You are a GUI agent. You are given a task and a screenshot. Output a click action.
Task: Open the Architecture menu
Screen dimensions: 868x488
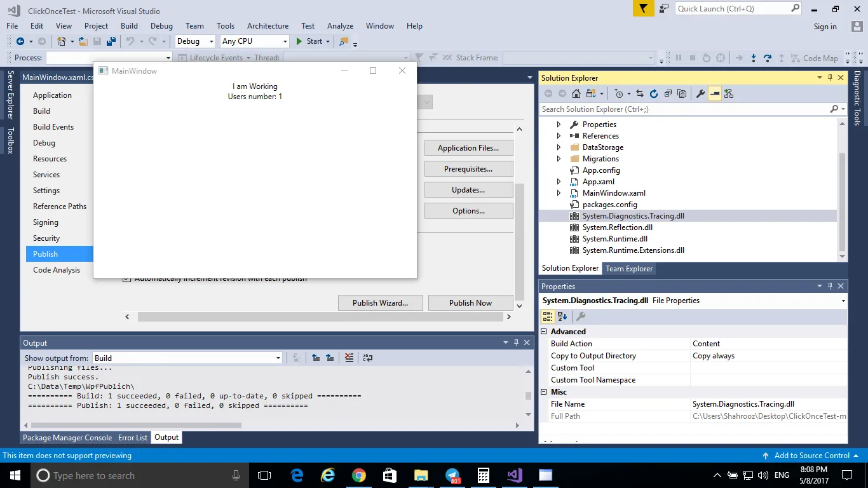tap(268, 26)
